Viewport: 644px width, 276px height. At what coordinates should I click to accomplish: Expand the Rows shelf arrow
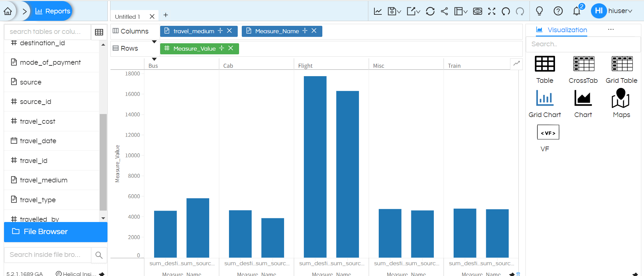(x=154, y=59)
